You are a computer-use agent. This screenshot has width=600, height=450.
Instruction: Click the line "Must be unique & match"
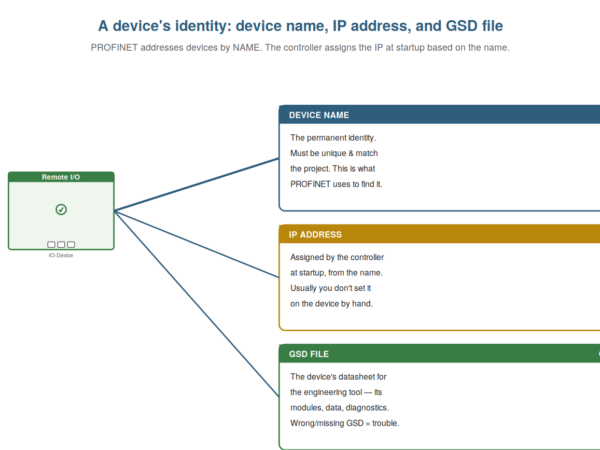coord(334,153)
